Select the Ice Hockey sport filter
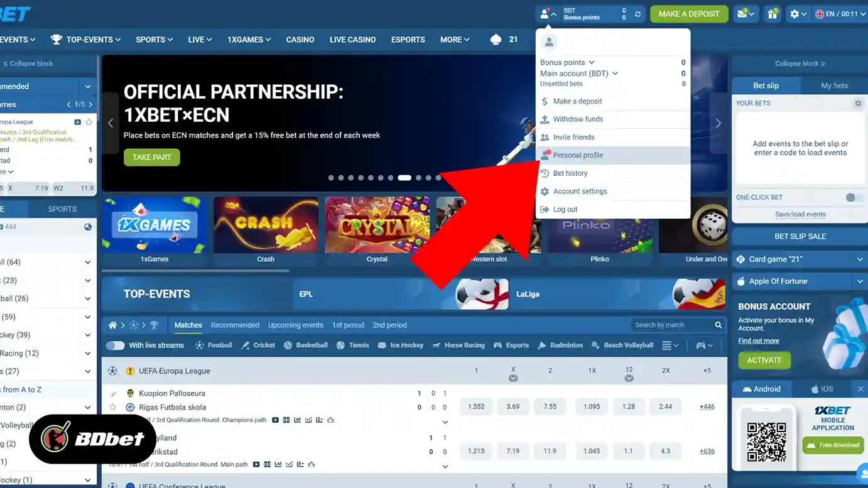Image resolution: width=868 pixels, height=488 pixels. [x=401, y=345]
